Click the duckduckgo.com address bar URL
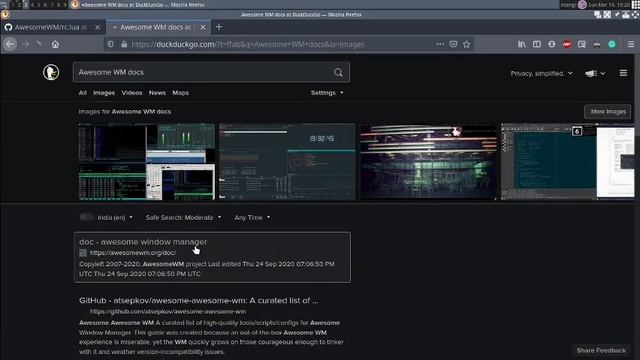 coord(247,44)
